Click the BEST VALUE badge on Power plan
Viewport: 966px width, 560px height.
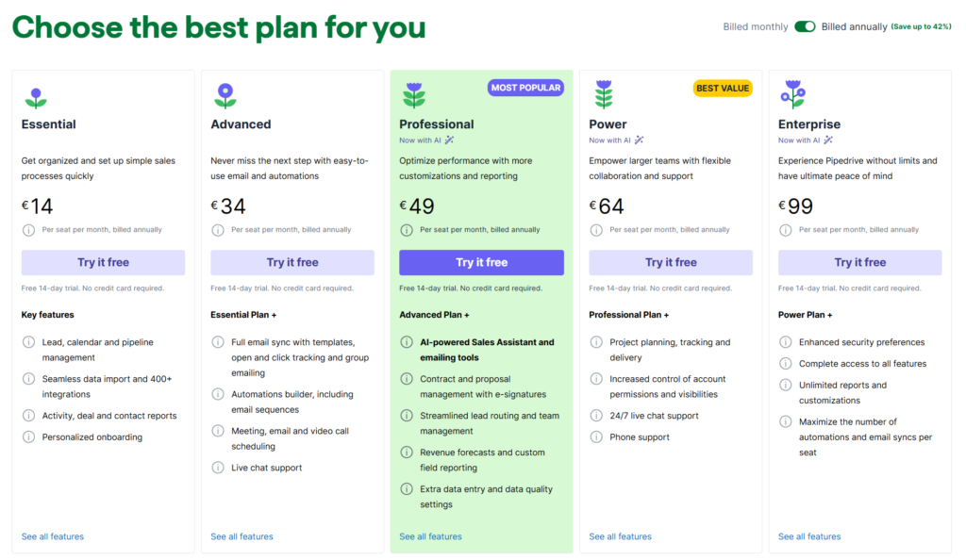[723, 88]
